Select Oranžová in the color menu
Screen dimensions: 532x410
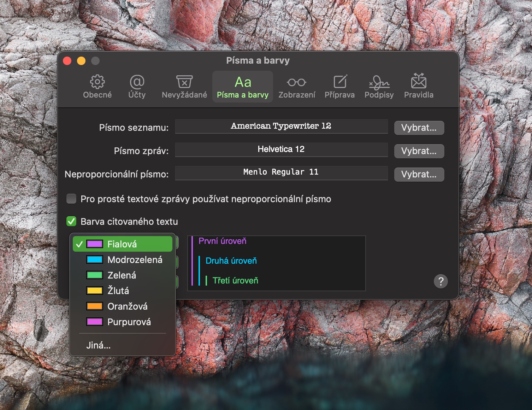pyautogui.click(x=123, y=306)
